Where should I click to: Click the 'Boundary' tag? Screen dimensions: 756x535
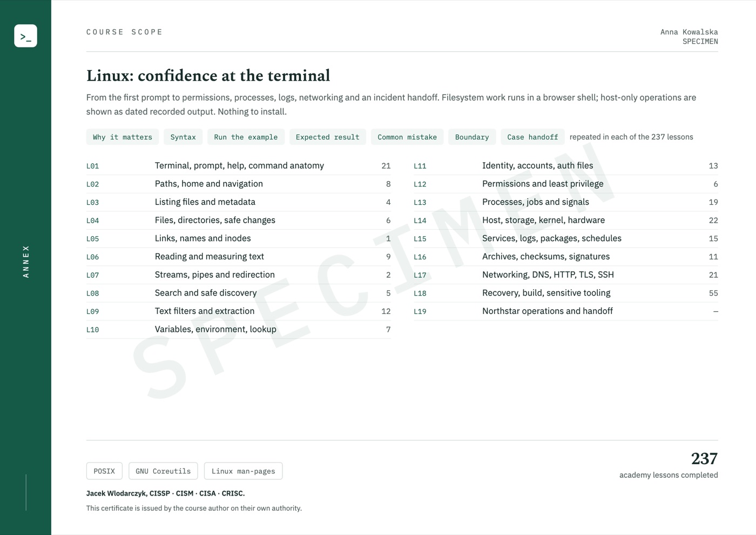(x=472, y=137)
